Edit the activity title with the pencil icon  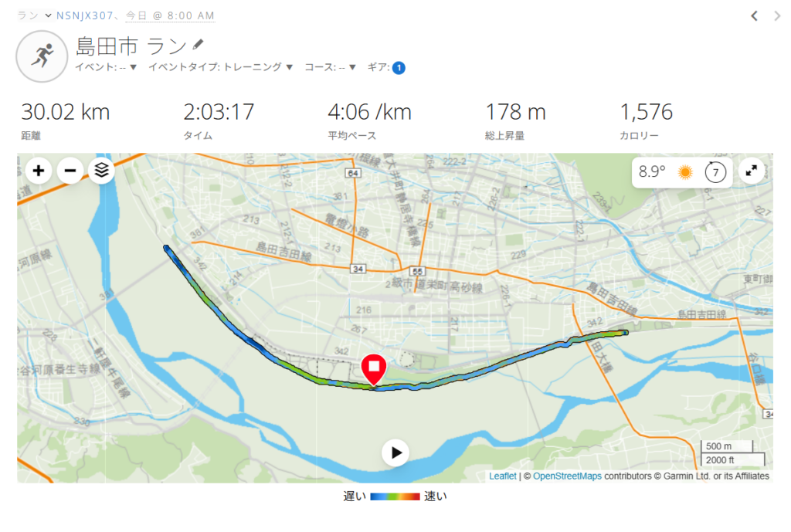click(198, 45)
